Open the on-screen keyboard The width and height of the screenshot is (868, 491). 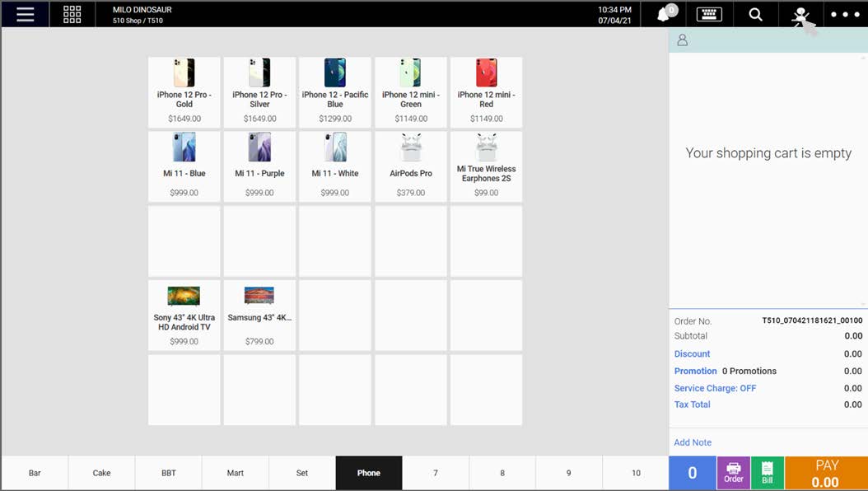pyautogui.click(x=709, y=13)
